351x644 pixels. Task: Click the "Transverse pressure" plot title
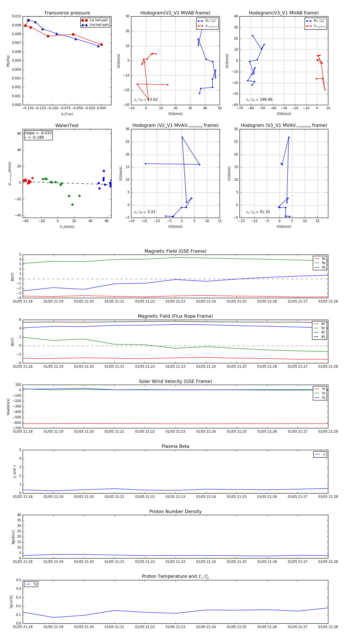(x=67, y=13)
